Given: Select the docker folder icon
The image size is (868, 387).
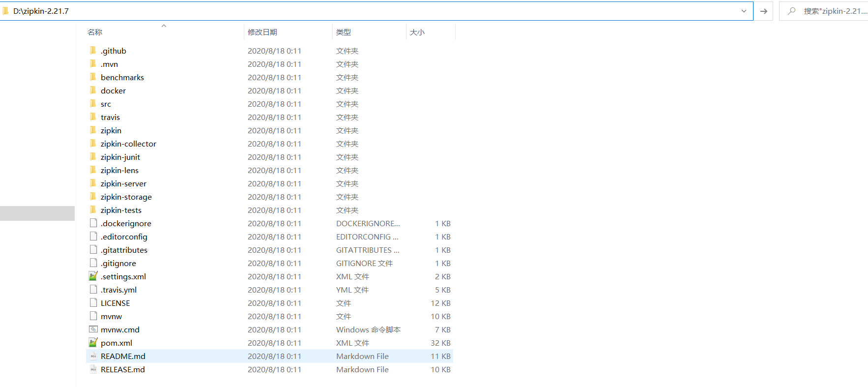Looking at the screenshot, I should click(x=93, y=90).
